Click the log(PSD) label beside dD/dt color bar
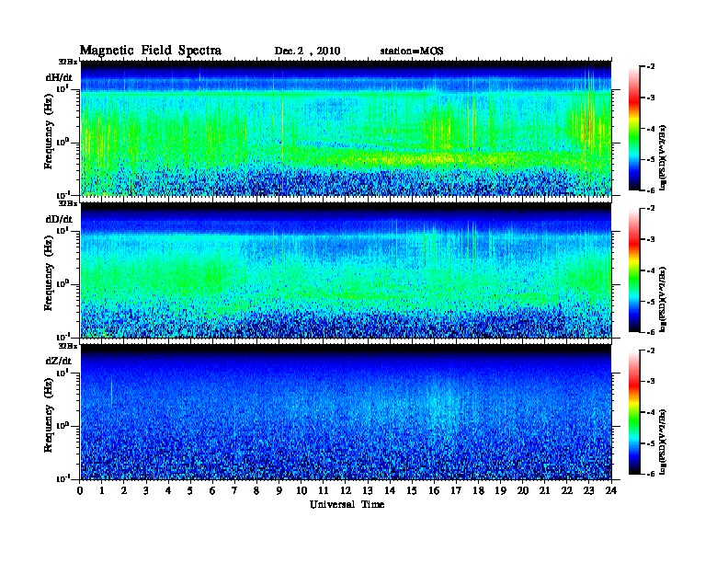728x563 pixels. pyautogui.click(x=663, y=300)
